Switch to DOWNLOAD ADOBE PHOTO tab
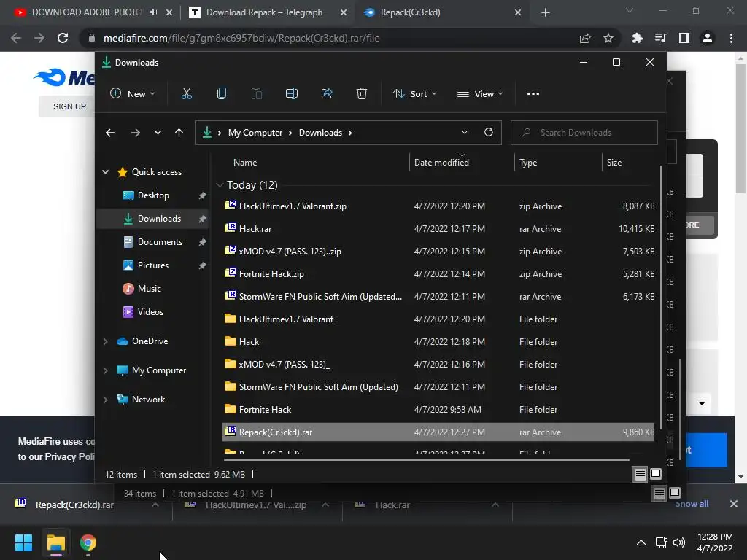The height and width of the screenshot is (560, 747). click(x=87, y=12)
